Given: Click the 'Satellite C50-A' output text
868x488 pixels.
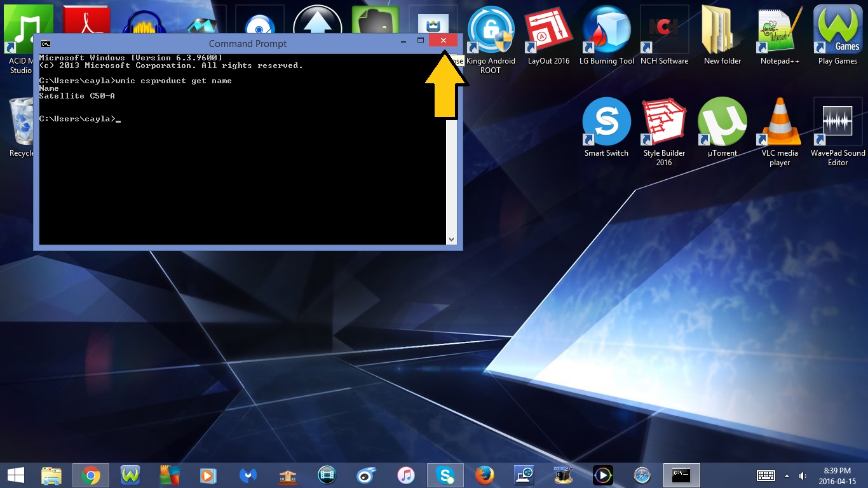Looking at the screenshot, I should pos(77,96).
